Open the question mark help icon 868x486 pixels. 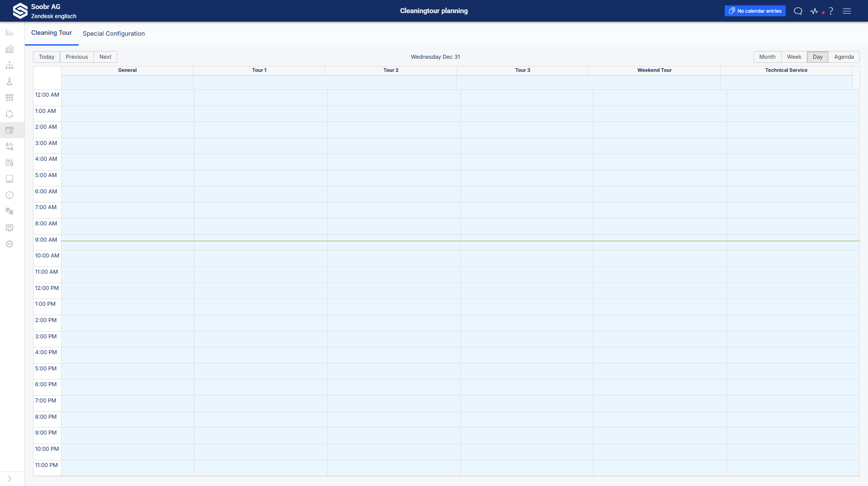831,11
